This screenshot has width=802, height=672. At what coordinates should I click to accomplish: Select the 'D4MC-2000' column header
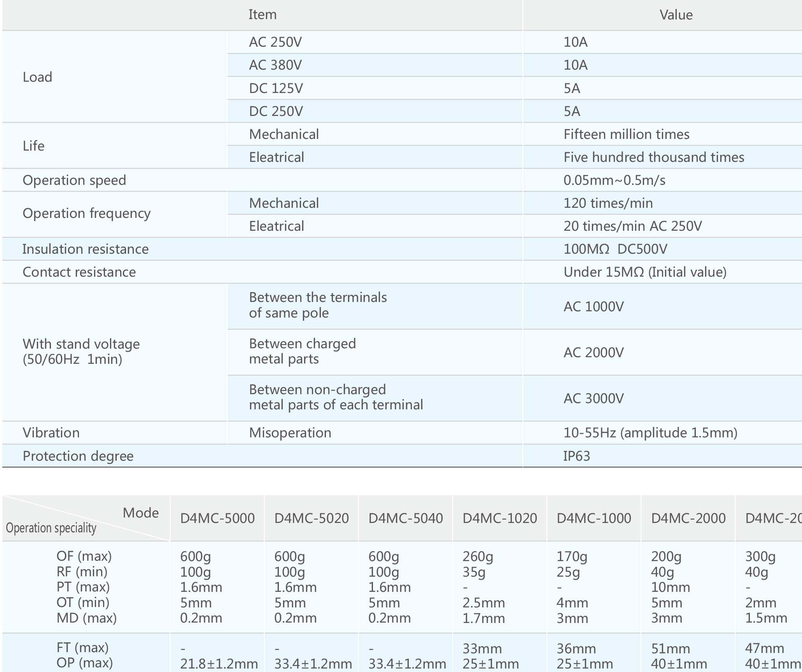(688, 518)
